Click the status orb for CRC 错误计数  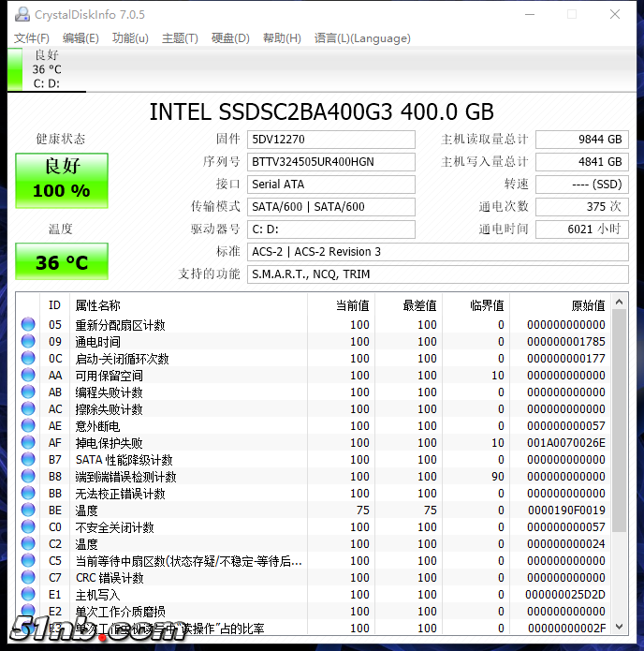[28, 578]
